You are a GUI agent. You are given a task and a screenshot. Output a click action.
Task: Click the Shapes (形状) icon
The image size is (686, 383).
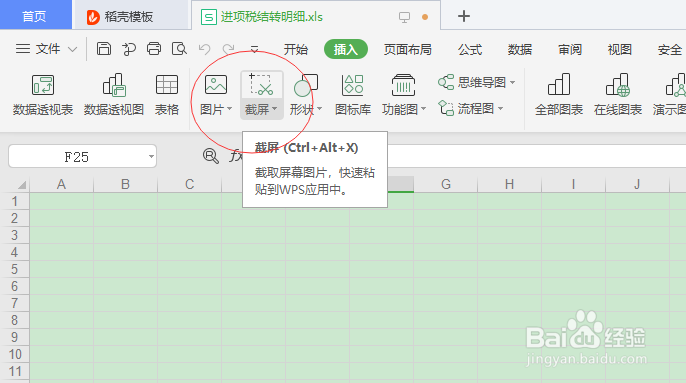click(306, 85)
